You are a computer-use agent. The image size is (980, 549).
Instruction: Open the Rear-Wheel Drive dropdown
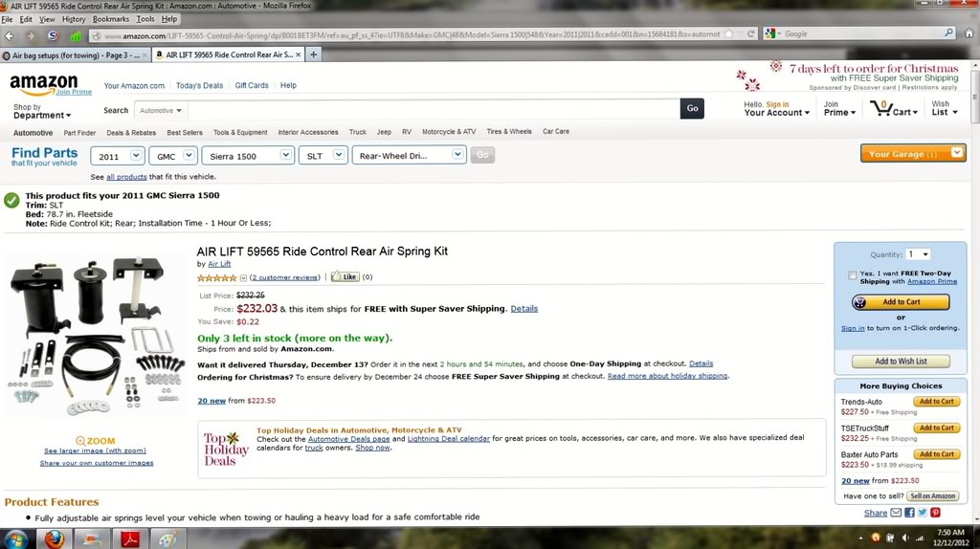[x=409, y=156]
